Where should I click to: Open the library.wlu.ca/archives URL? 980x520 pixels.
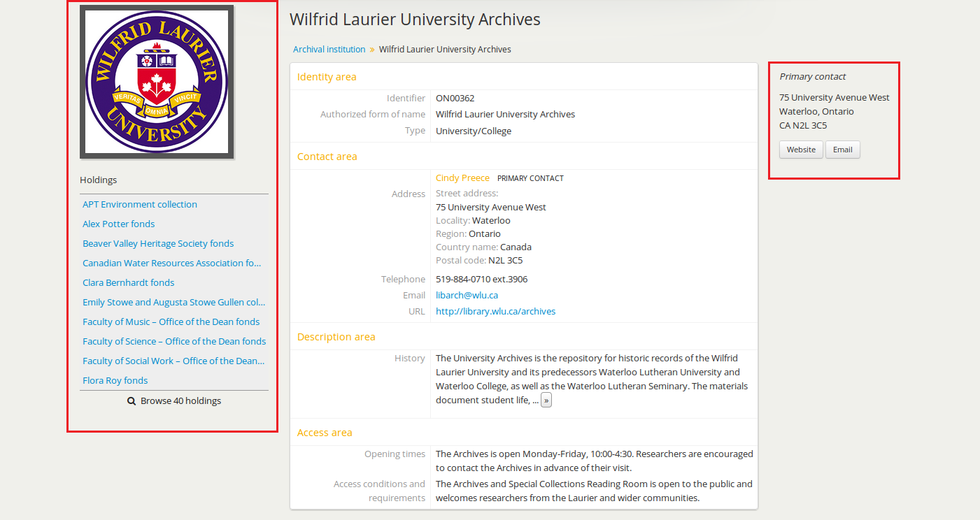(x=495, y=312)
